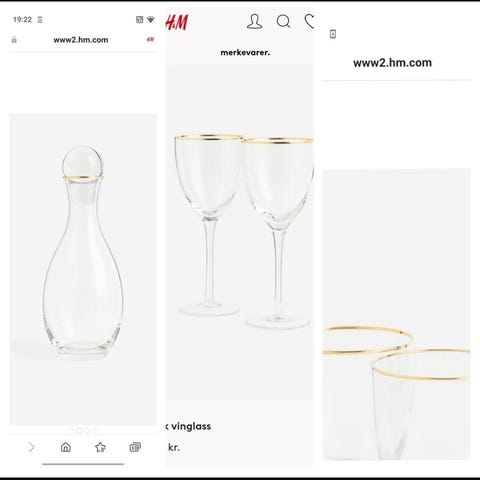
Task: Select the carafe image carousel pagination dots
Action: point(83,430)
